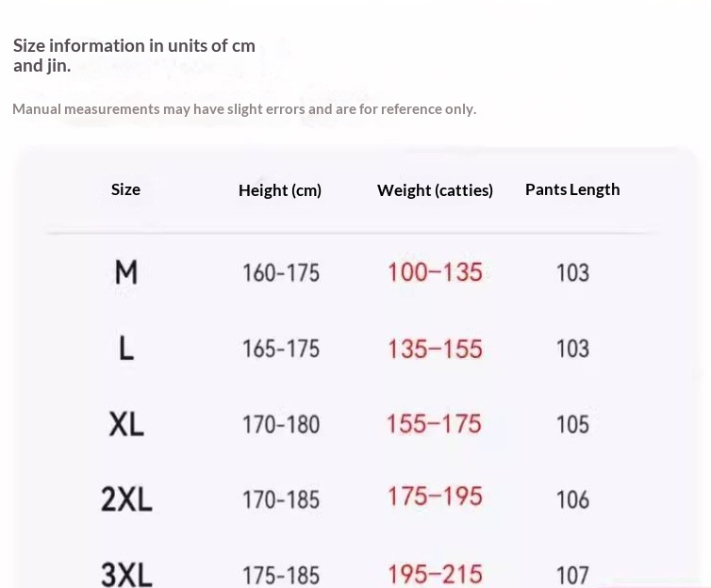Click the 165-175 height value

point(281,349)
